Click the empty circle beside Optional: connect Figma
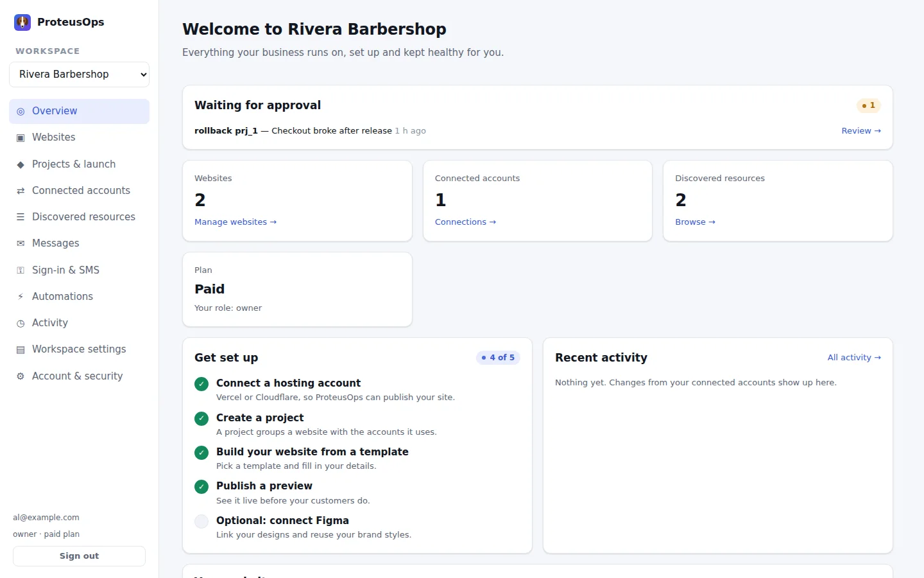The height and width of the screenshot is (578, 924). pos(201,521)
